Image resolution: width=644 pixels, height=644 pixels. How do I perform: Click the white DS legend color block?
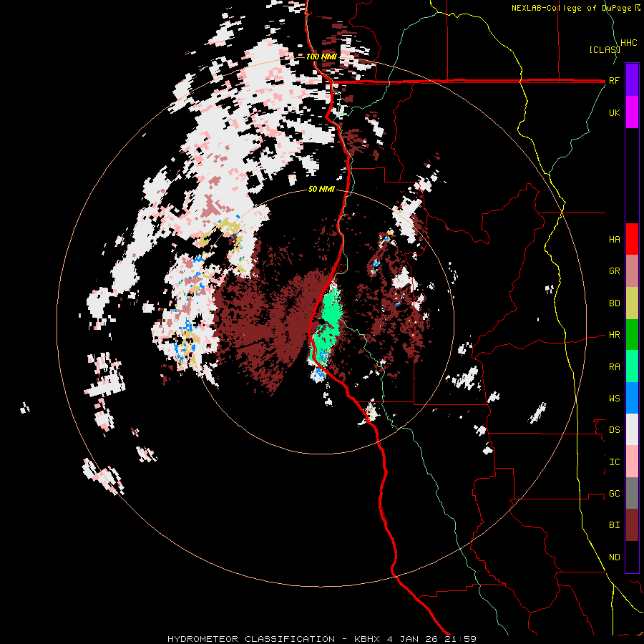(x=632, y=429)
